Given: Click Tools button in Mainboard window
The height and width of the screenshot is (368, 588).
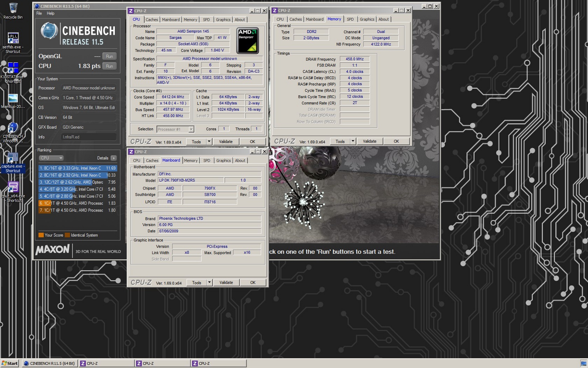Looking at the screenshot, I should [x=197, y=282].
